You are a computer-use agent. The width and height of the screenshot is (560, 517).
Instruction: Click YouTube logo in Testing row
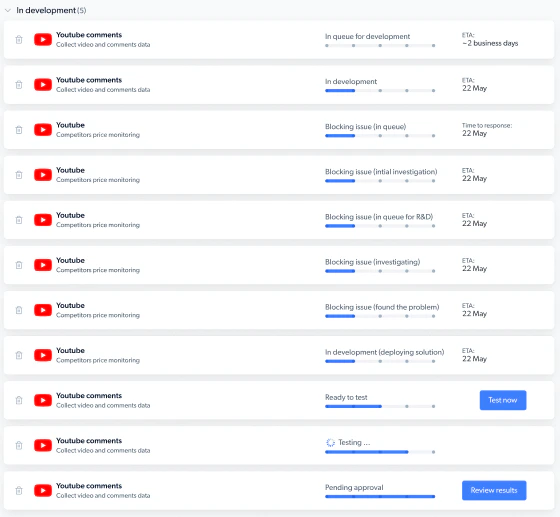(x=43, y=445)
